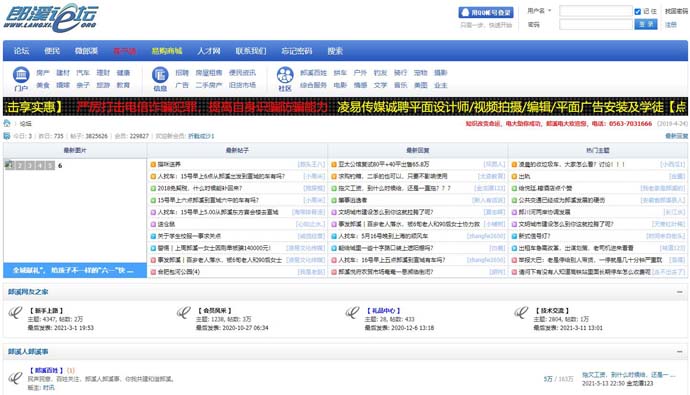Open the 搜索 navigation tab
Viewport: 690px width, 395px height.
click(x=335, y=51)
